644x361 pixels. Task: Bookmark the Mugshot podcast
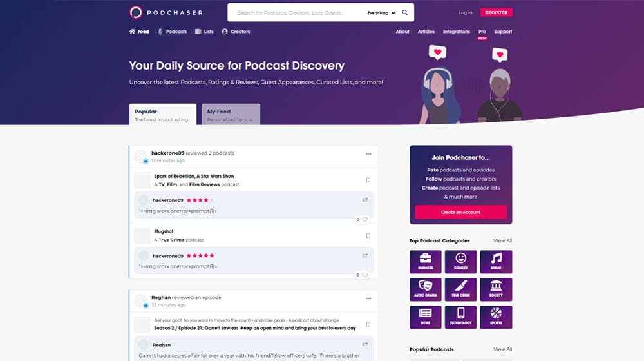[x=368, y=235]
